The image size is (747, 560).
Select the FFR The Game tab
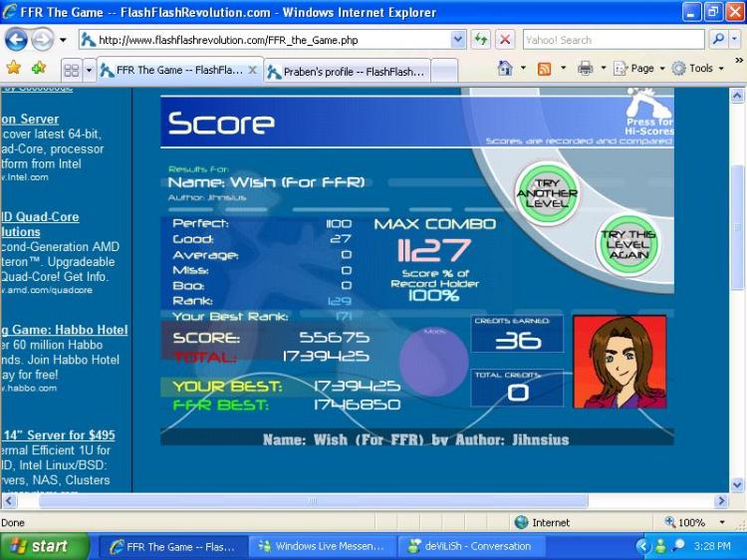179,71
